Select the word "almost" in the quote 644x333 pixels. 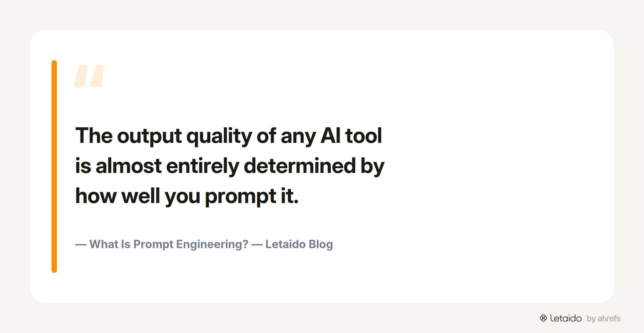pyautogui.click(x=129, y=166)
